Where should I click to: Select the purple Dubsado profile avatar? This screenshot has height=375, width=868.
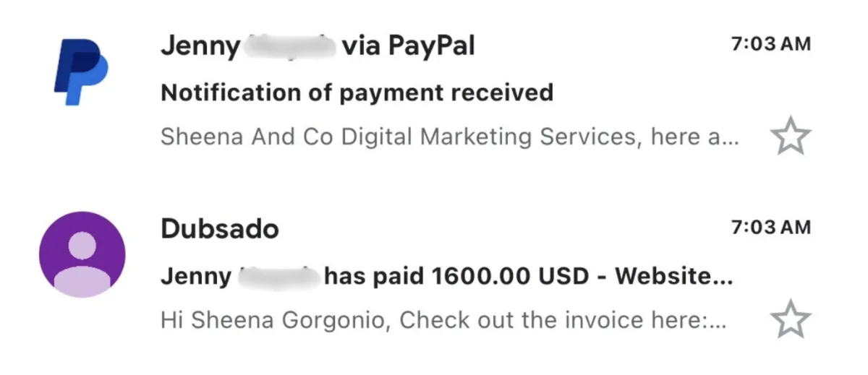tap(82, 254)
